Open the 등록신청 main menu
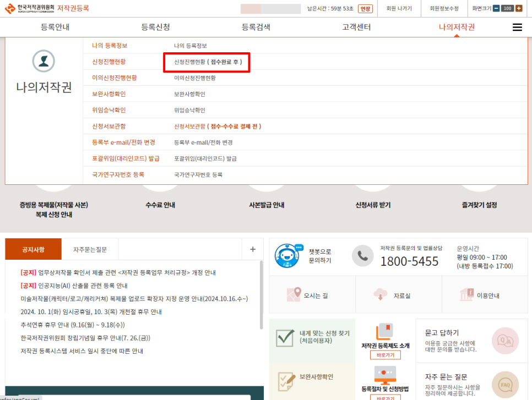Screen dimensions: 532x400 click(155, 27)
